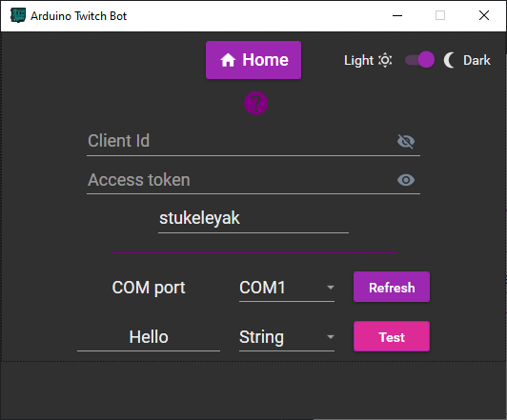The width and height of the screenshot is (507, 420).
Task: Click the purple question mark help icon
Action: tap(255, 103)
